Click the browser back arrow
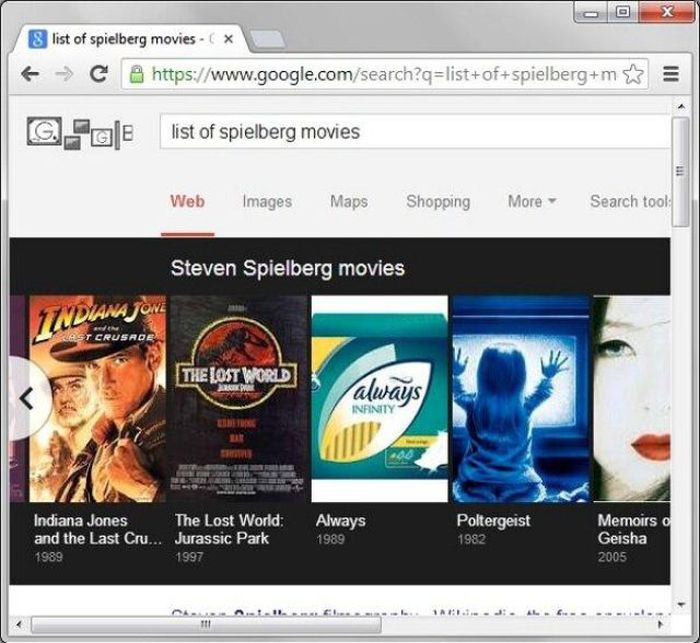The height and width of the screenshot is (643, 700). tap(30, 74)
